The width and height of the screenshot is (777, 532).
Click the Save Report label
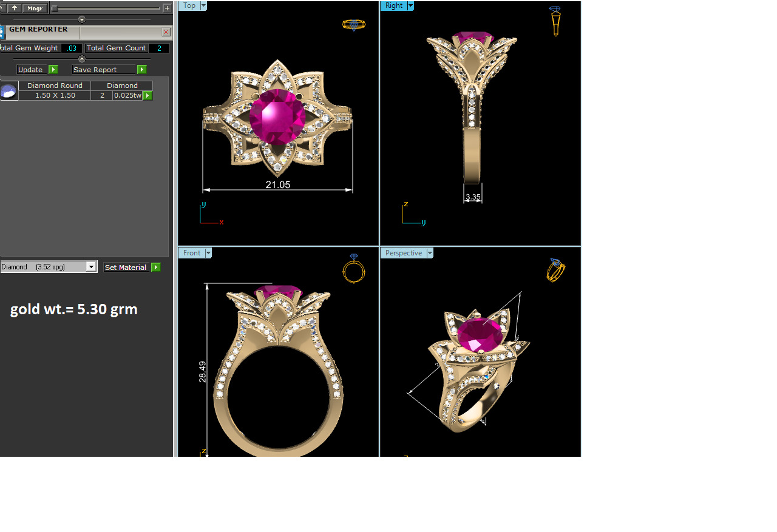point(104,70)
